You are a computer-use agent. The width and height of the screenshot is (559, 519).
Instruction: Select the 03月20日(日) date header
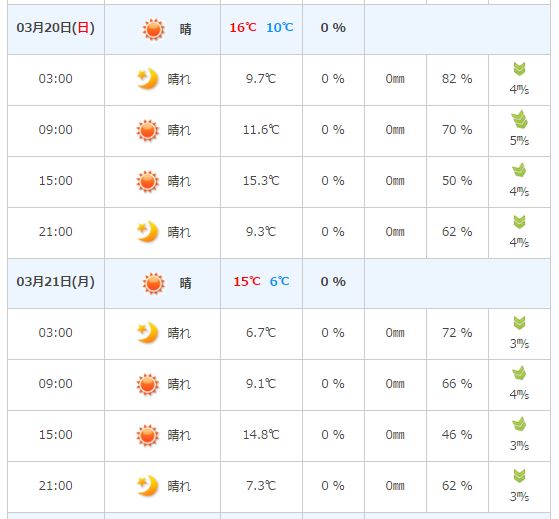coord(56,28)
